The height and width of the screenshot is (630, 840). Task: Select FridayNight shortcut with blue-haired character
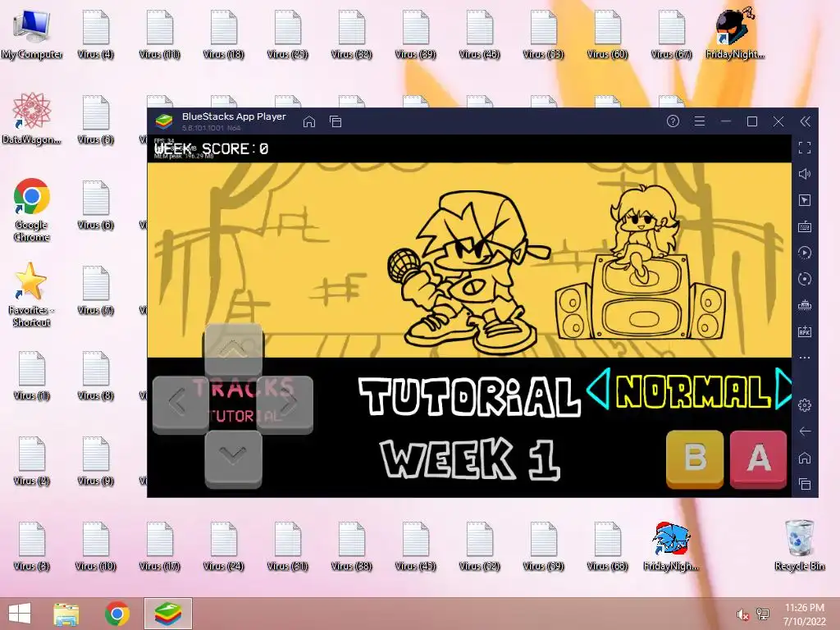click(x=671, y=546)
